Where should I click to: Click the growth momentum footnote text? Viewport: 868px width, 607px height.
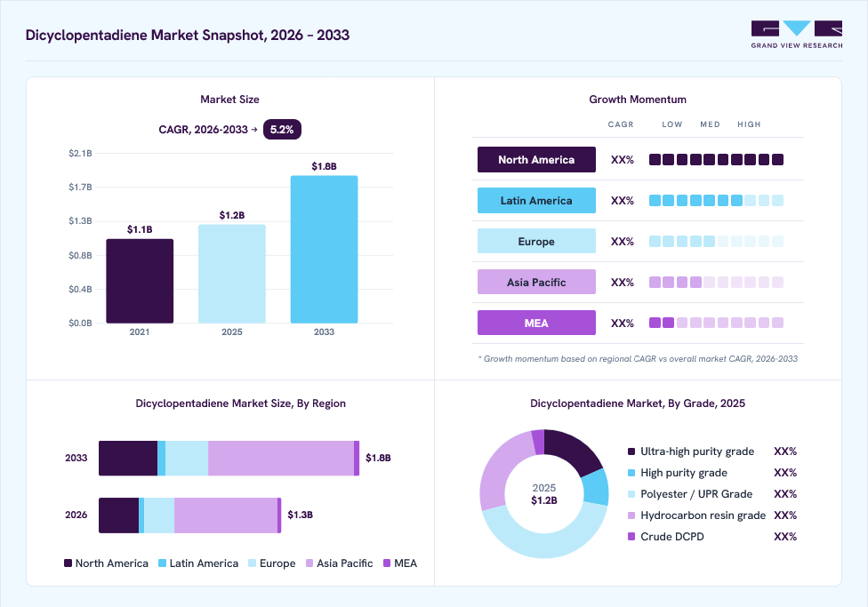click(x=638, y=358)
